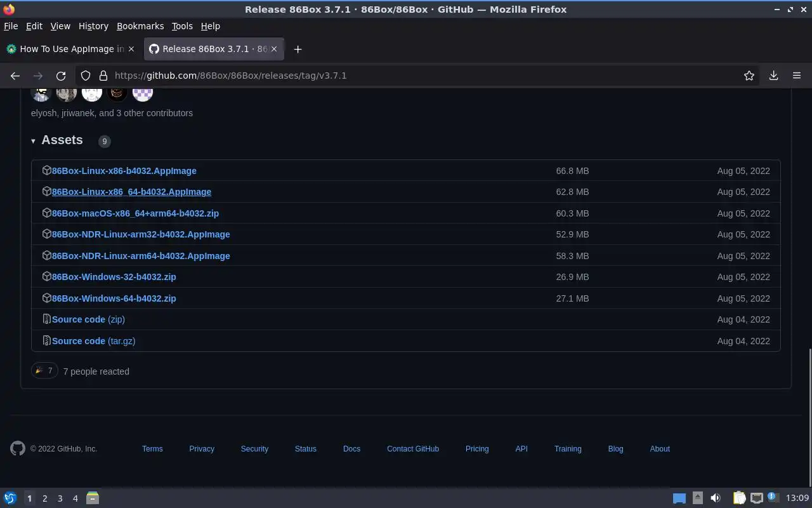Switch to workspace 4 in taskbar
812x508 pixels.
pyautogui.click(x=75, y=498)
